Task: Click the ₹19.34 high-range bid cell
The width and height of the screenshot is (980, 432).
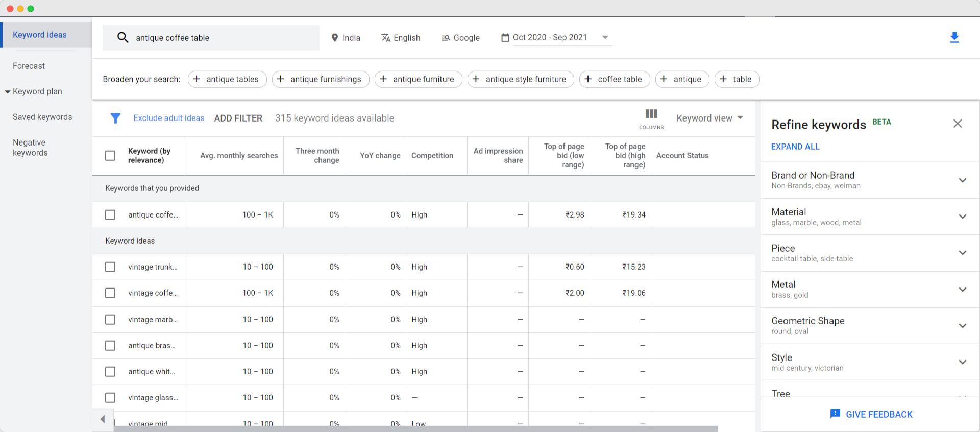Action: point(633,215)
